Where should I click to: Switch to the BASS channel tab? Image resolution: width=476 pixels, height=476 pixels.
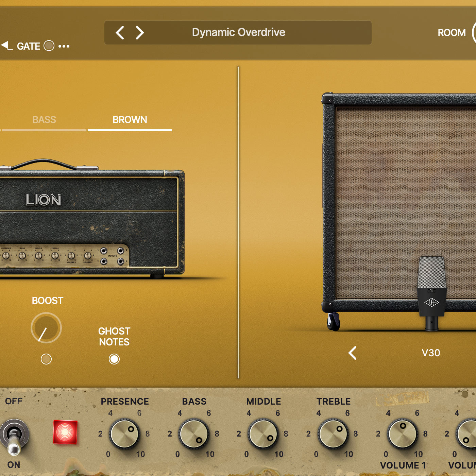pos(44,120)
